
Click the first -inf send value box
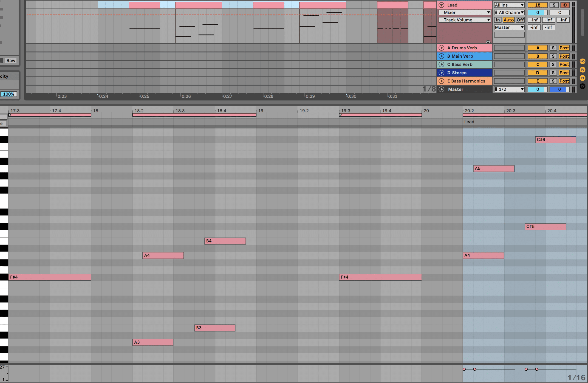pyautogui.click(x=534, y=20)
